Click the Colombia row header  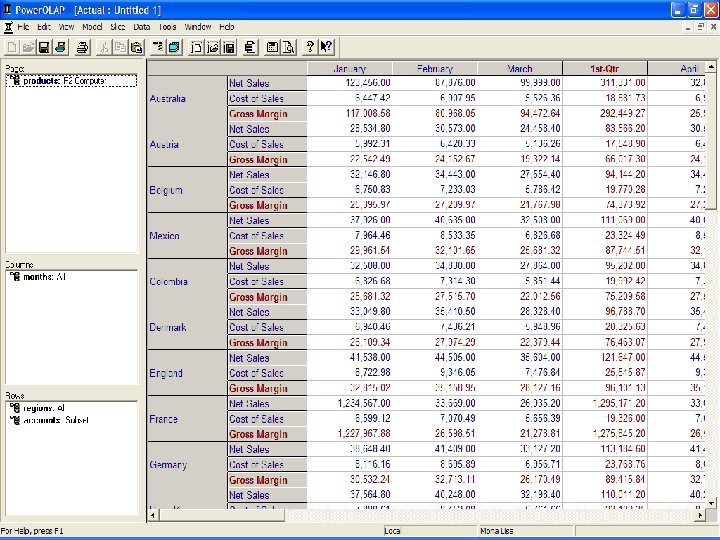(x=187, y=281)
